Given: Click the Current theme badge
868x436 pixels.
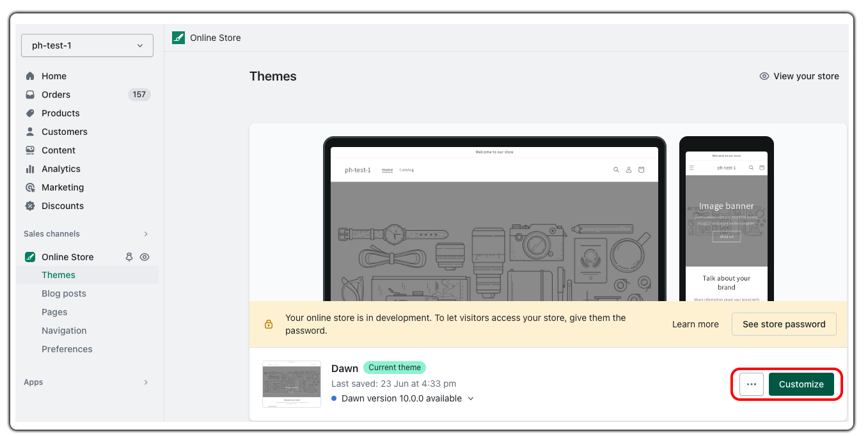Looking at the screenshot, I should tap(395, 368).
